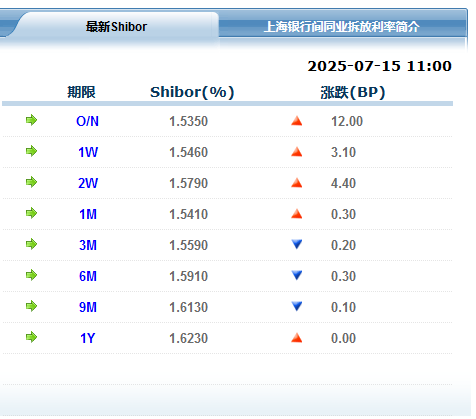476x419 pixels.
Task: Open the 6M term link
Action: pyautogui.click(x=88, y=276)
